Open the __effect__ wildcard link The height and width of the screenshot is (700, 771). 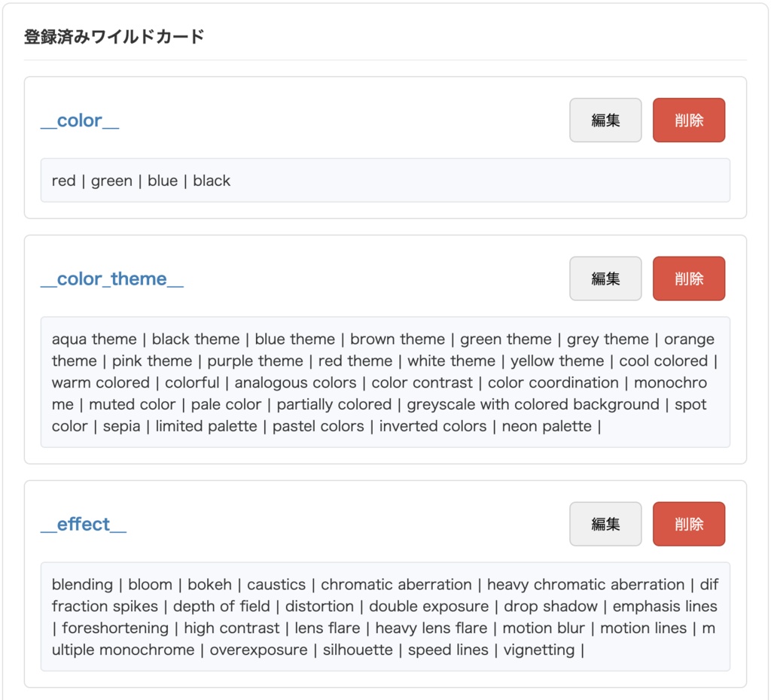pos(83,524)
